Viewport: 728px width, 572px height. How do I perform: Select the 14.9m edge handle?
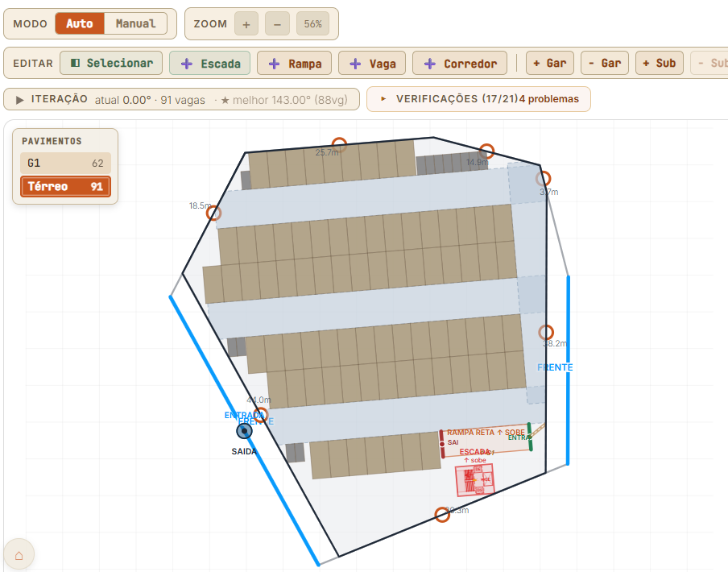(486, 151)
